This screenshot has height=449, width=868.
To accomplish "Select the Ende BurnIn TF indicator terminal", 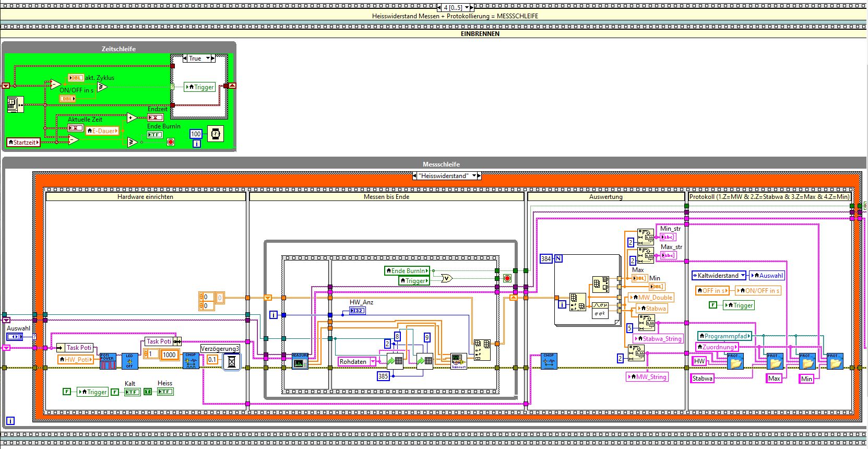I will coord(155,135).
